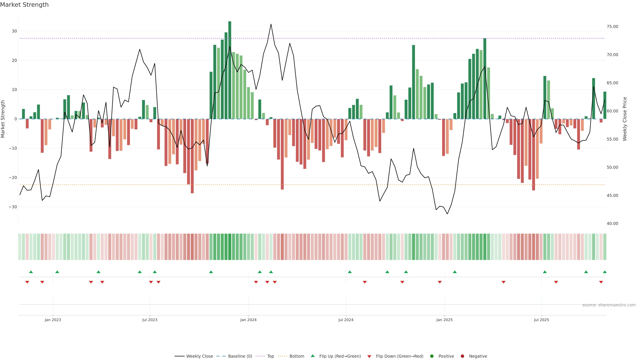The image size is (644, 362).
Task: Click the Baseline (0) dashed legend marker
Action: point(221,356)
